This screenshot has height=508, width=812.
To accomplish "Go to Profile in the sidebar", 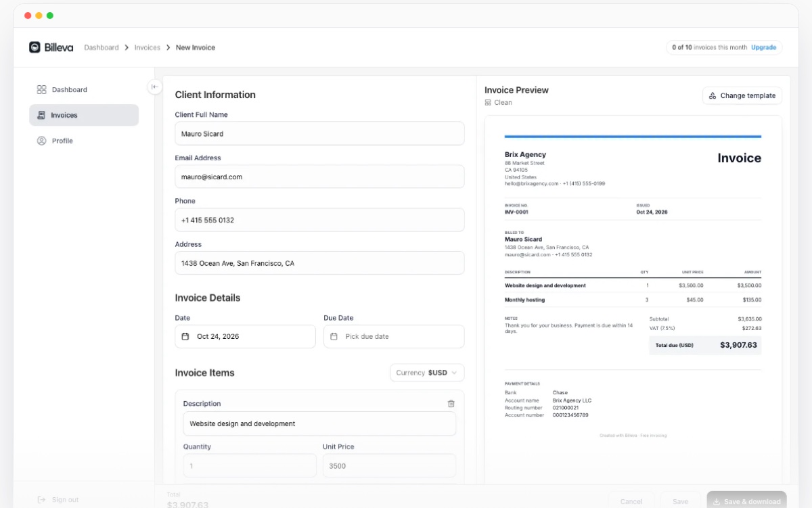I will (x=84, y=141).
